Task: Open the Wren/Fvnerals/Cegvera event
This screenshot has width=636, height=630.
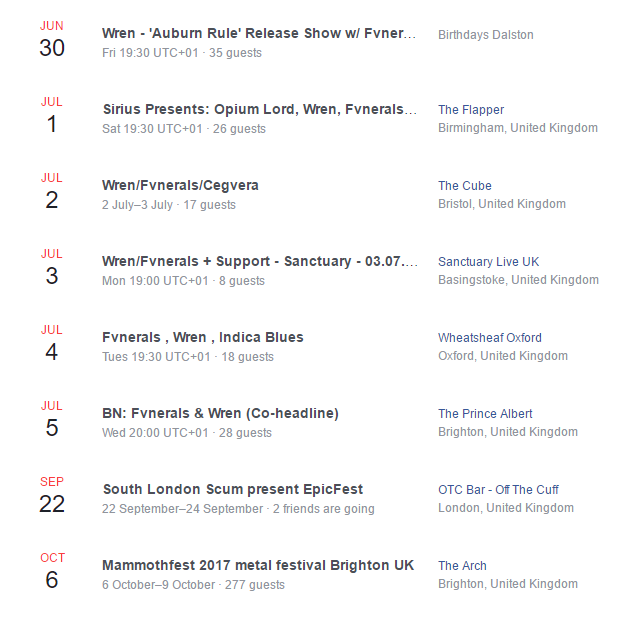Action: pyautogui.click(x=180, y=185)
